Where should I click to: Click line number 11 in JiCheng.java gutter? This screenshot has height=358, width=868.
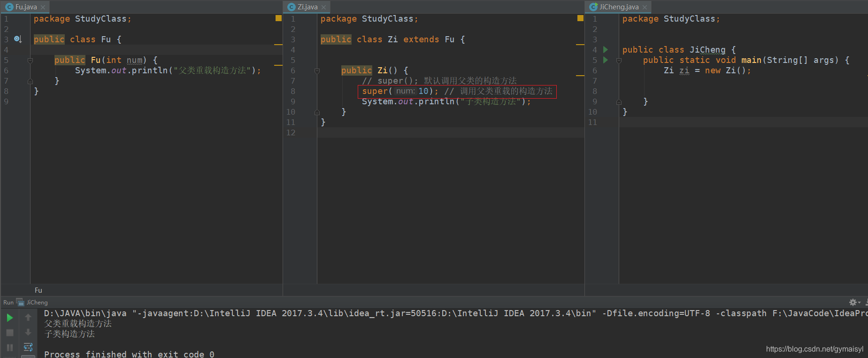[x=593, y=122]
